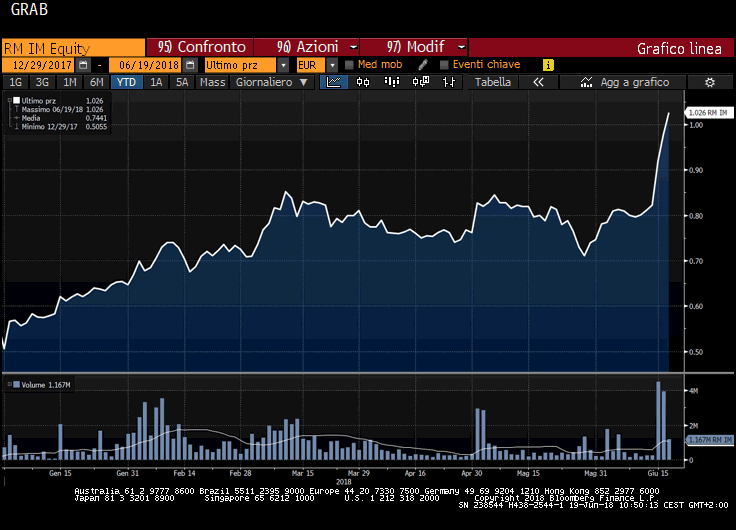Viewport: 736px width, 530px height.
Task: Open chart settings gear icon
Action: coord(710,83)
